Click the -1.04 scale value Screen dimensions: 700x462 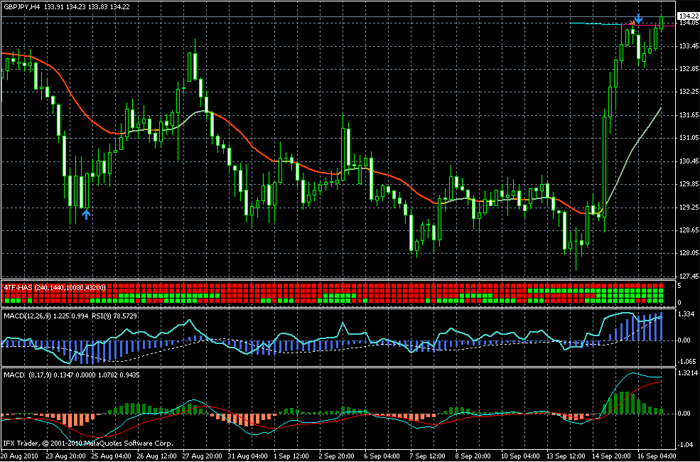coord(686,445)
